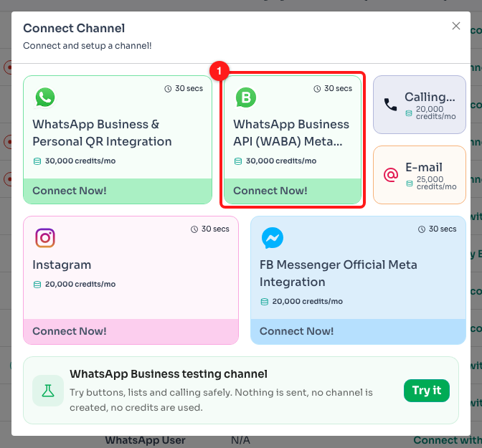Click the clock icon on WABA card
Viewport: 482px width, 448px height.
(317, 89)
